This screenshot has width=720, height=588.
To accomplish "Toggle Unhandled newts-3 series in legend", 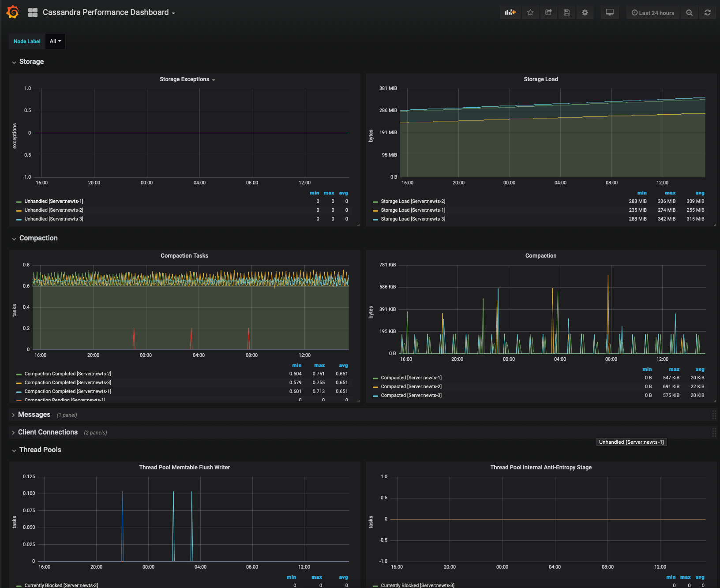I will click(x=54, y=219).
